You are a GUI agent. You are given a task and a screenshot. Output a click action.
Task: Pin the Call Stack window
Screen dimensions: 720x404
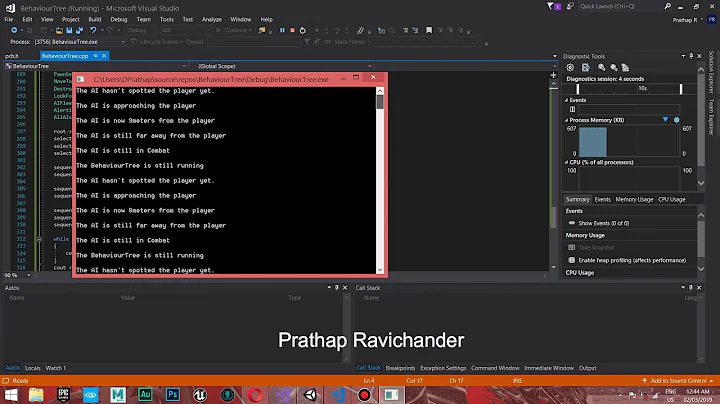coord(691,287)
